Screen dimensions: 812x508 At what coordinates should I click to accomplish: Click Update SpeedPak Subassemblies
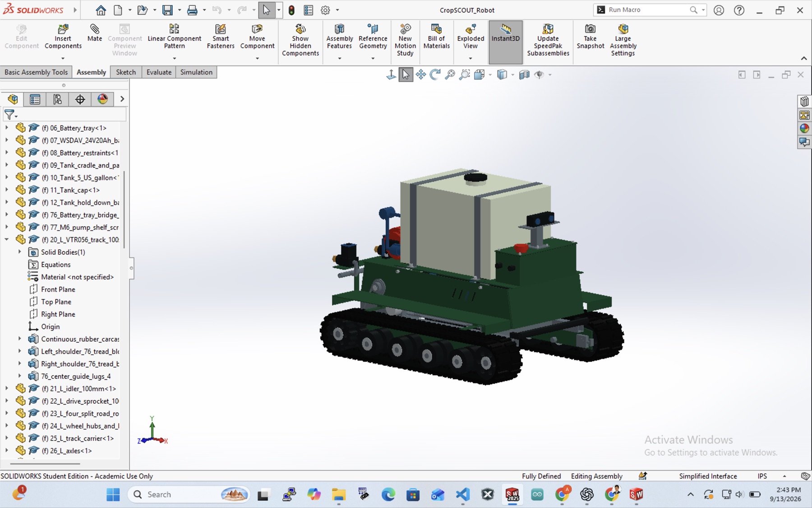548,40
